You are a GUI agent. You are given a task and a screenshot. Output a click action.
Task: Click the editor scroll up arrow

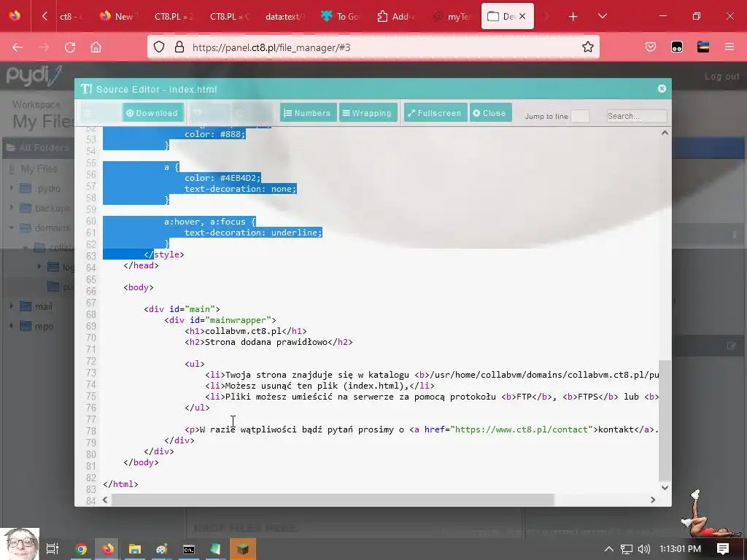coord(665,133)
